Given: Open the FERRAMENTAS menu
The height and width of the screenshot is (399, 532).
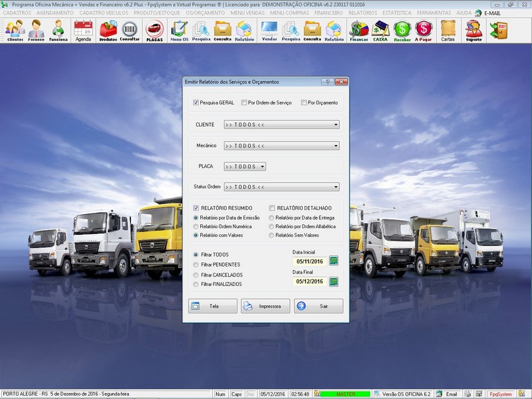Looking at the screenshot, I should [434, 13].
